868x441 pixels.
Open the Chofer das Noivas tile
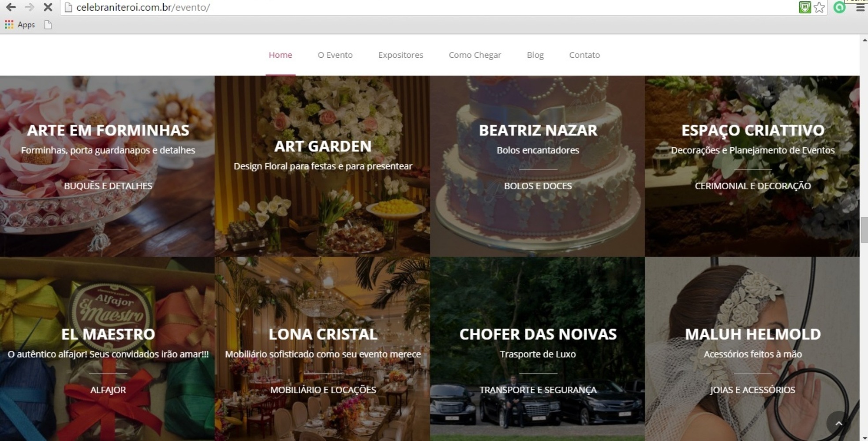(x=538, y=349)
